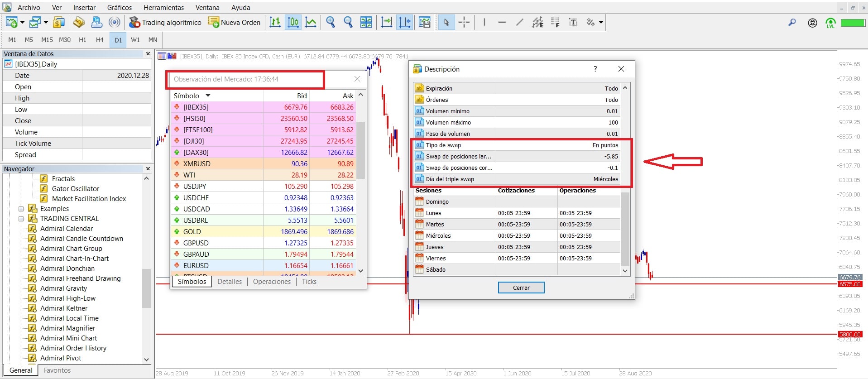This screenshot has height=379, width=868.
Task: Select the equidistant channel tool
Action: point(537,22)
